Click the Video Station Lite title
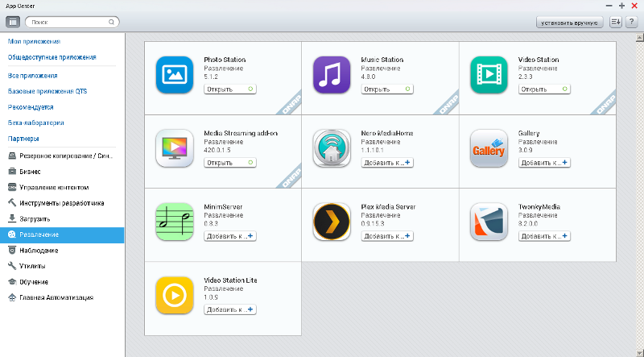Screen dimensions: 644x357 pyautogui.click(x=230, y=280)
